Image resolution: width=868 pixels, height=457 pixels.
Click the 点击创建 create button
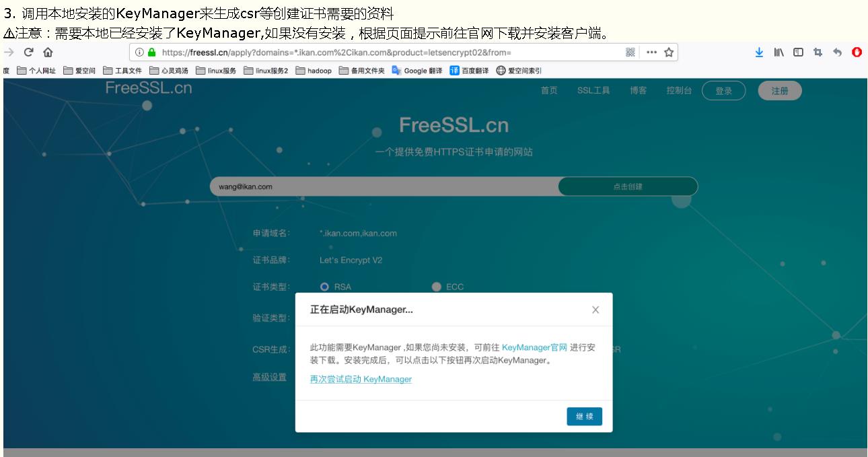pos(628,186)
